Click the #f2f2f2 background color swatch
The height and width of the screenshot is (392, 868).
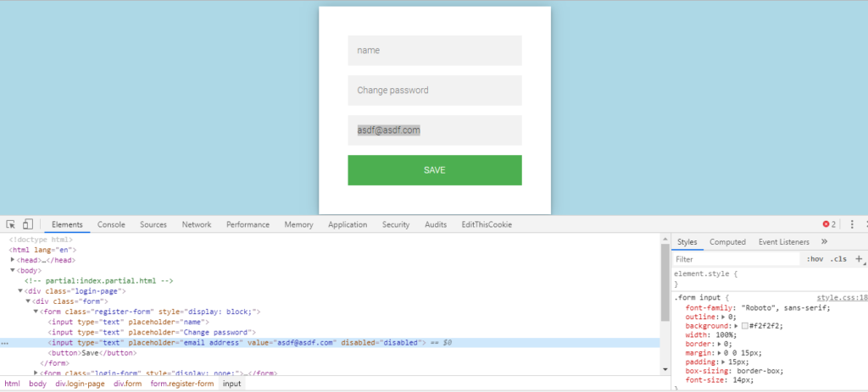pyautogui.click(x=744, y=326)
